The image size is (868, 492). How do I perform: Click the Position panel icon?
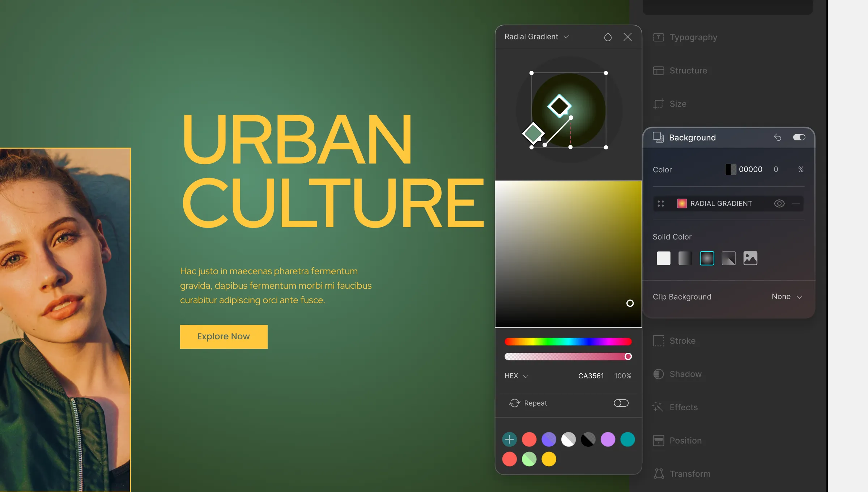659,440
